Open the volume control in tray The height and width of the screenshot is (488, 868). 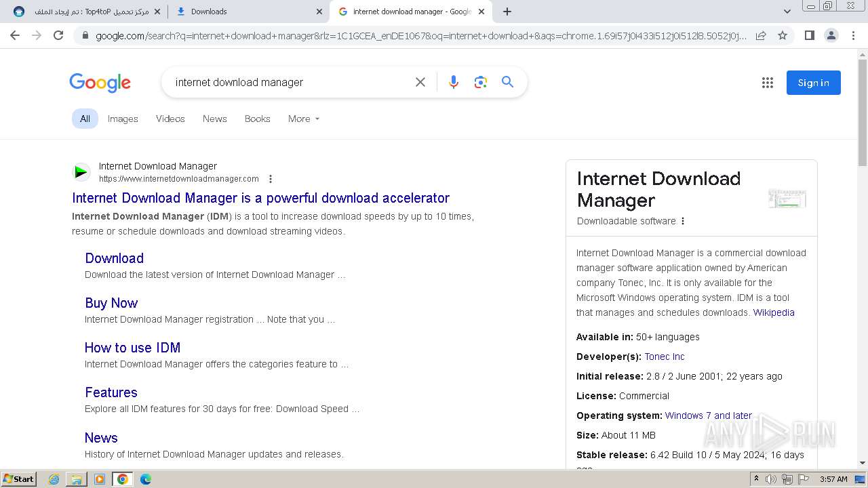[x=771, y=479]
